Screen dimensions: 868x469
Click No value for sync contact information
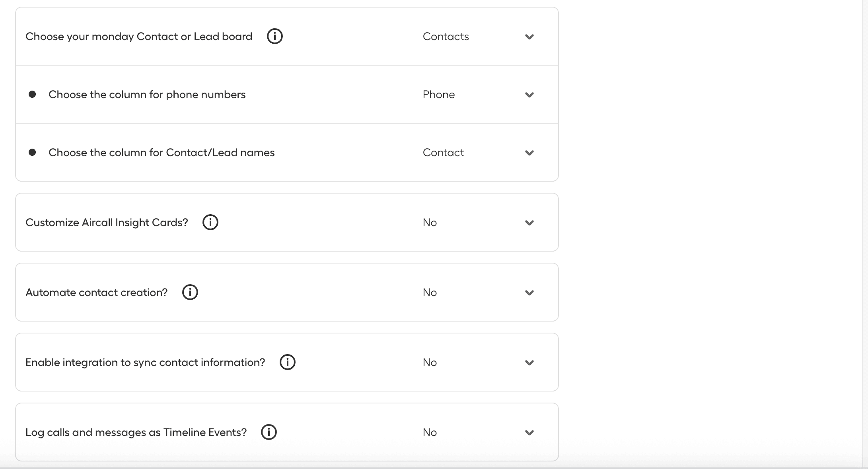(430, 362)
